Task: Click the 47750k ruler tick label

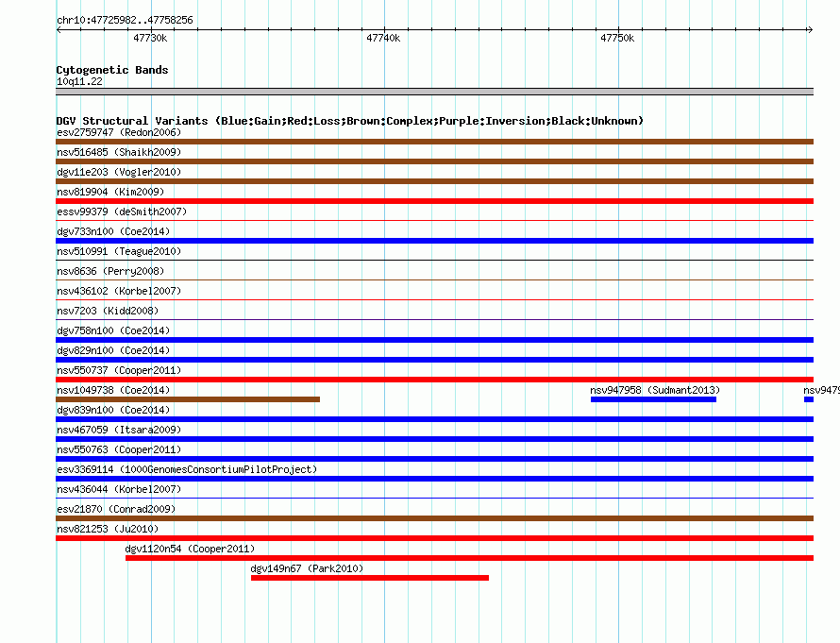Action: coord(617,38)
